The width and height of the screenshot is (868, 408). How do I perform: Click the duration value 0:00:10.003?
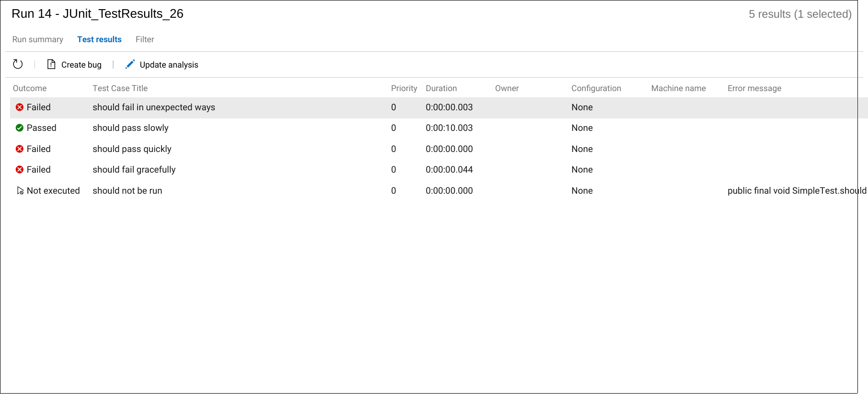click(x=449, y=128)
